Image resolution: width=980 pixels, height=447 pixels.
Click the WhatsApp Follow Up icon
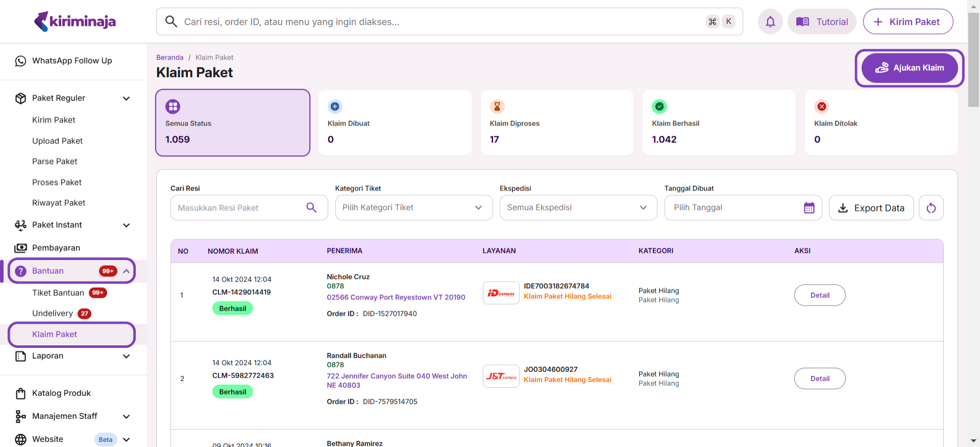[x=20, y=61]
